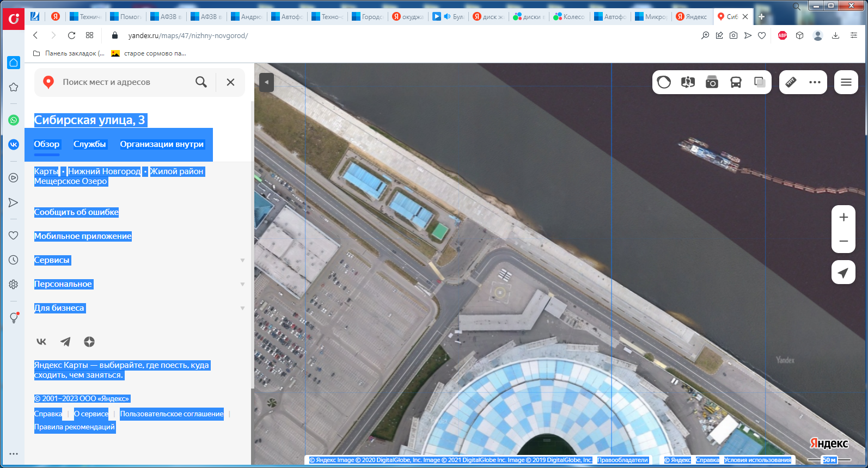Close the place card with the X button
The width and height of the screenshot is (868, 468).
click(230, 82)
